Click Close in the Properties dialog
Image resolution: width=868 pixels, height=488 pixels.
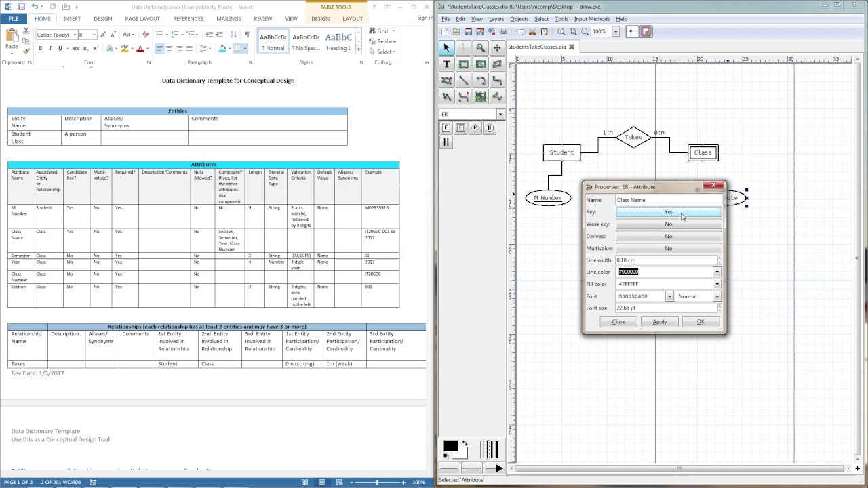[618, 322]
